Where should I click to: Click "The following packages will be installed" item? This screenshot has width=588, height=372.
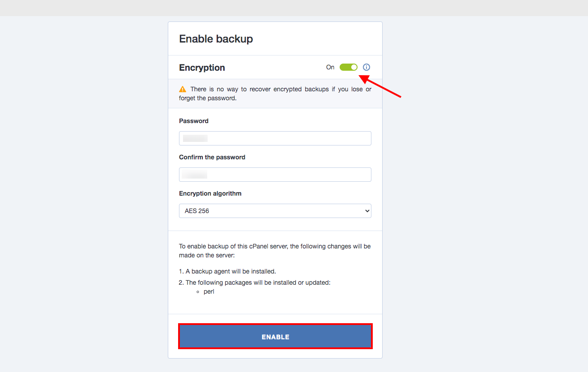coord(255,282)
